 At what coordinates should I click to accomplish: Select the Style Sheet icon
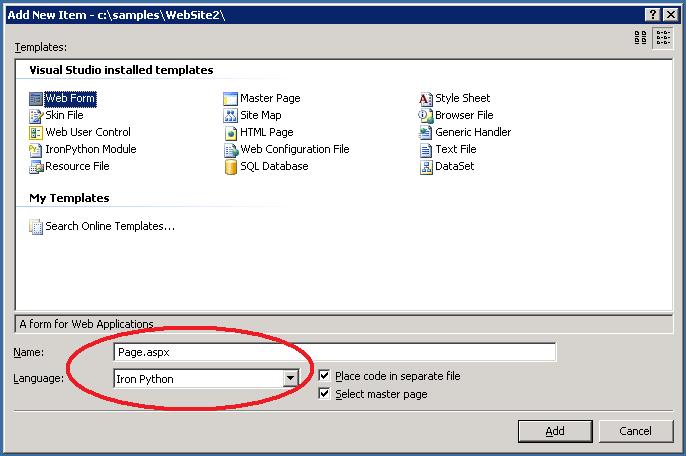coord(426,98)
